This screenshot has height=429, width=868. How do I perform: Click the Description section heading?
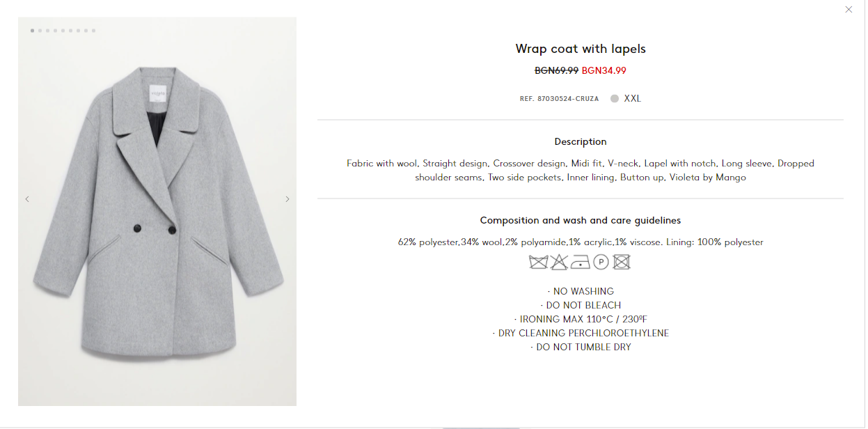coord(581,141)
